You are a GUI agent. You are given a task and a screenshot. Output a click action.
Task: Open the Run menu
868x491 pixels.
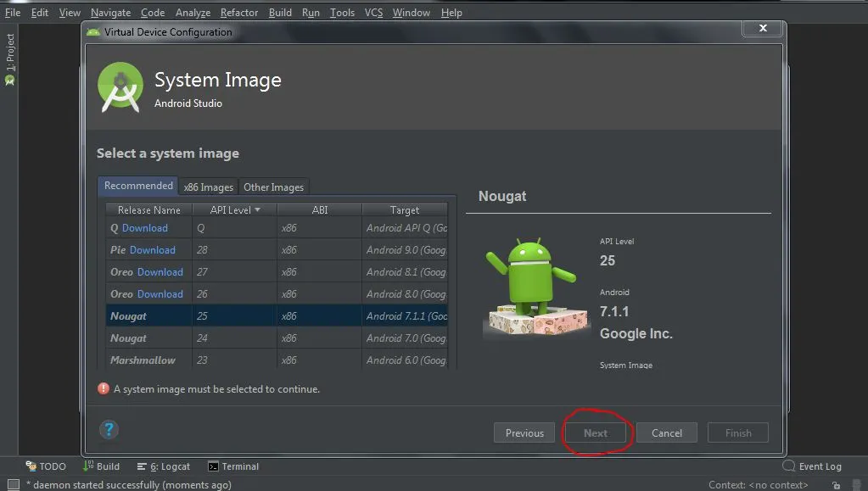(311, 12)
